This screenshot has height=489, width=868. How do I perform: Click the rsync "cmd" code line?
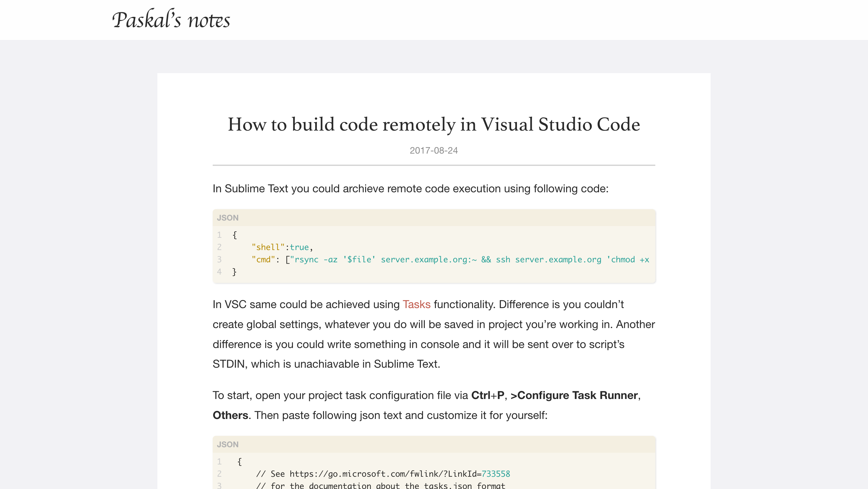pos(450,259)
